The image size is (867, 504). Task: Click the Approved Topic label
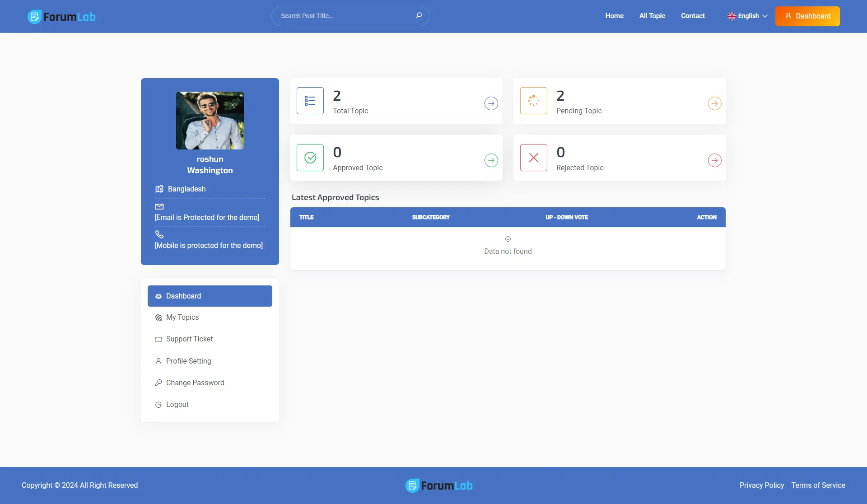coord(358,168)
